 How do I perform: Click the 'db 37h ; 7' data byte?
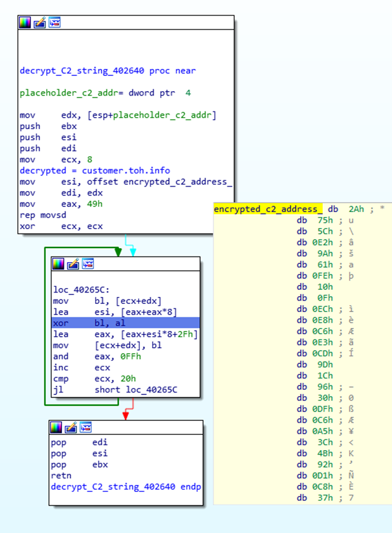[325, 498]
